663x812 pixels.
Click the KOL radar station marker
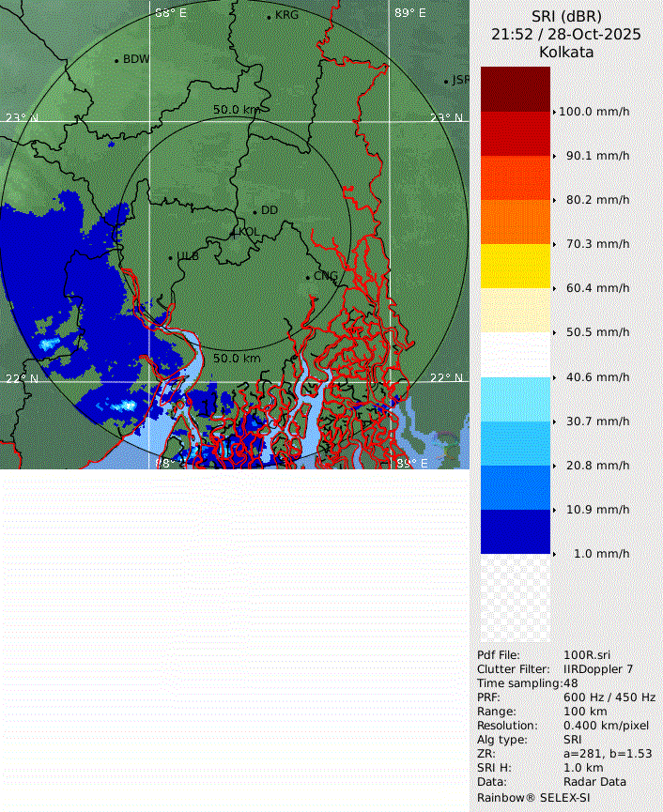click(234, 232)
